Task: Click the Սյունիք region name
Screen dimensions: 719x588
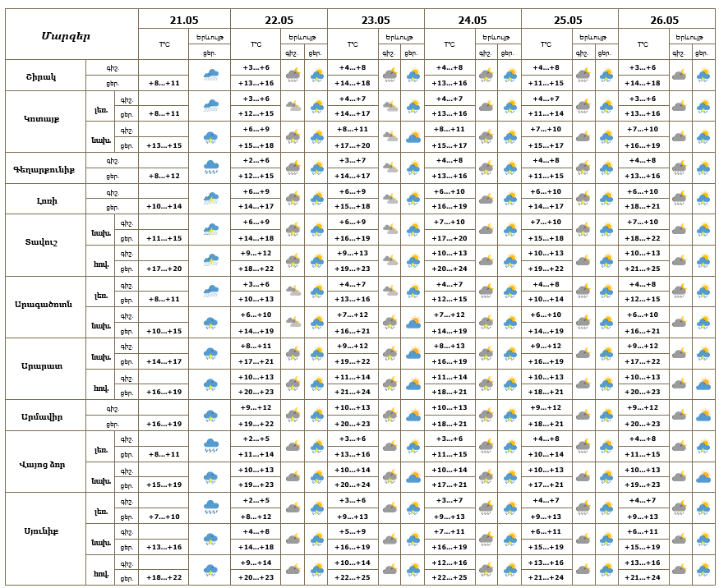Action: [x=41, y=531]
